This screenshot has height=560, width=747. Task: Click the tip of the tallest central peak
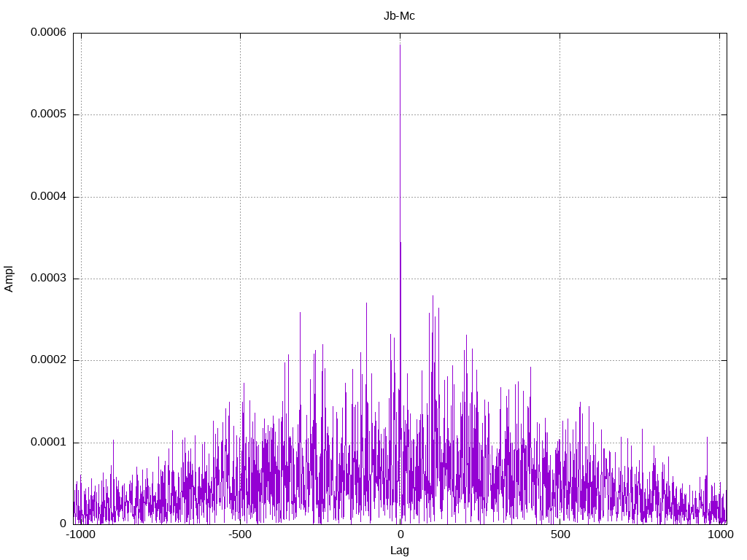(x=400, y=44)
